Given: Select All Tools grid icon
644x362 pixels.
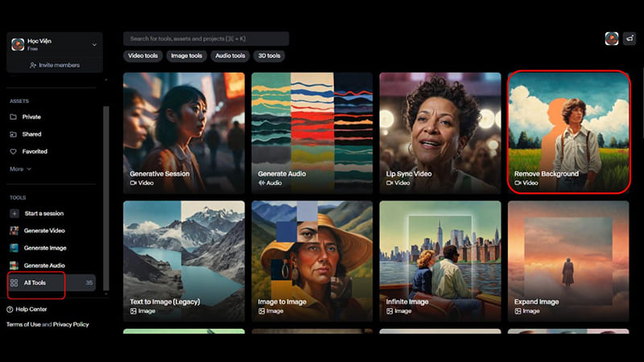Looking at the screenshot, I should [14, 283].
